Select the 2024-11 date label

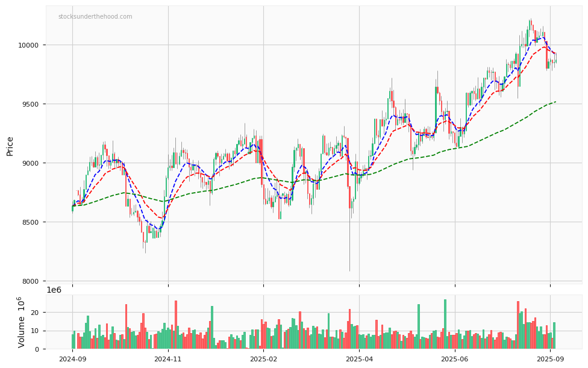(x=168, y=359)
